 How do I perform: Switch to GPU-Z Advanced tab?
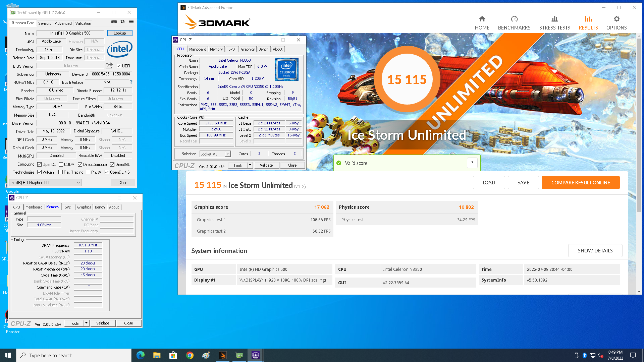pos(63,23)
